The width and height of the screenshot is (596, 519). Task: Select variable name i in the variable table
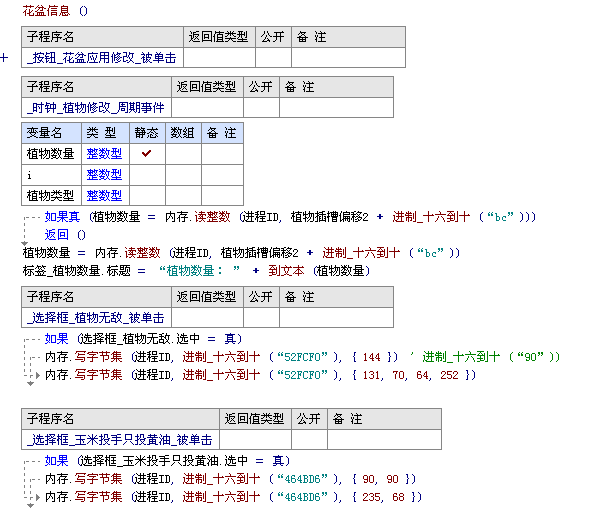[x=29, y=175]
